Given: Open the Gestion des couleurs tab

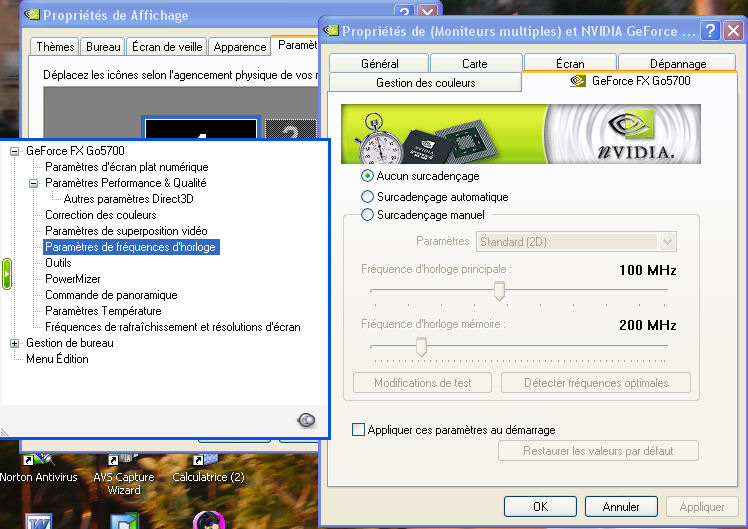Looking at the screenshot, I should (x=426, y=83).
